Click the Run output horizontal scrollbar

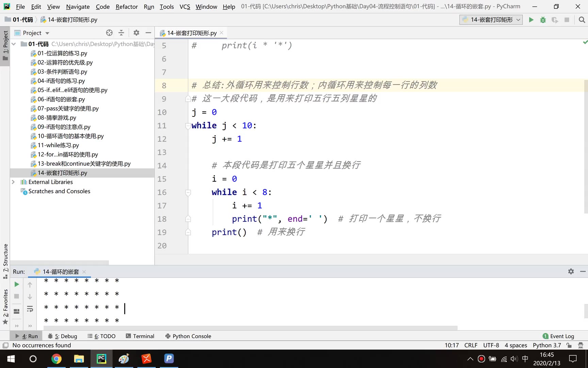point(250,328)
